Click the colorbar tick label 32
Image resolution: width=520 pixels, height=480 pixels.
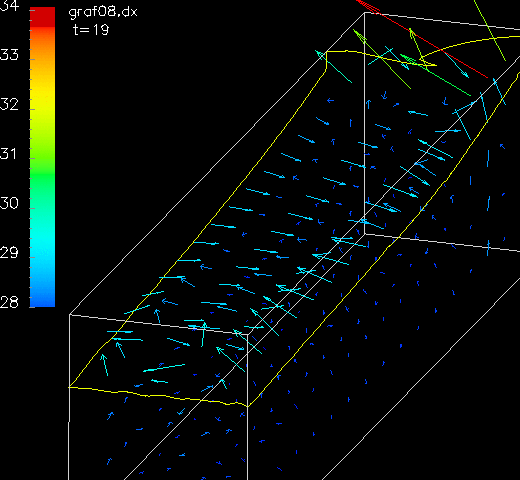point(9,104)
